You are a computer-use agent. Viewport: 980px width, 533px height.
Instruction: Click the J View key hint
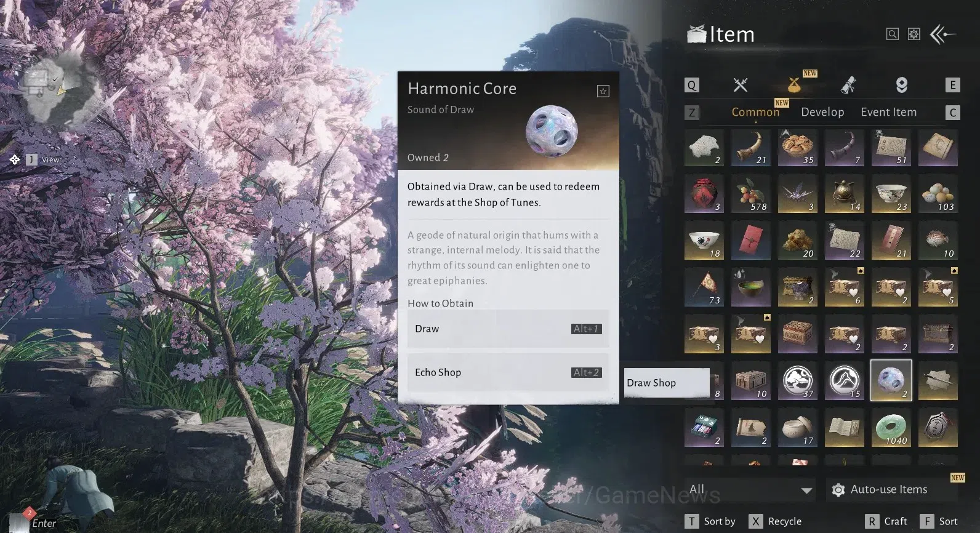click(43, 160)
